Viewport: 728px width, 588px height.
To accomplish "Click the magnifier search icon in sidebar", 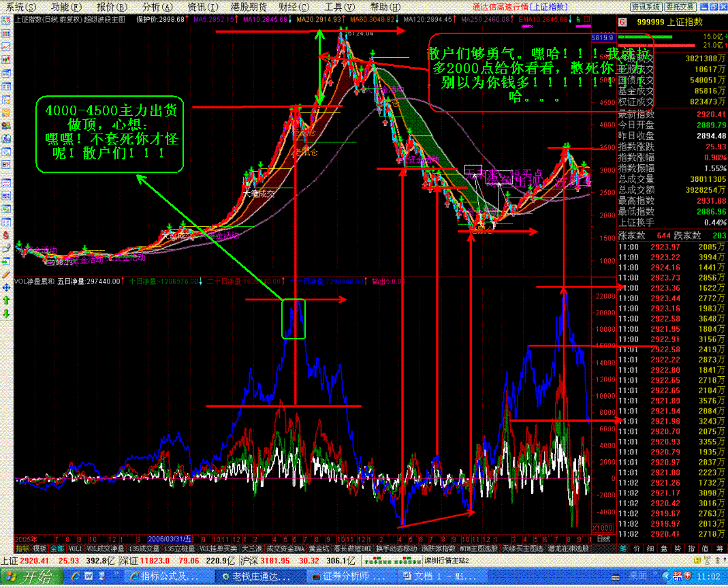I will 6,151.
